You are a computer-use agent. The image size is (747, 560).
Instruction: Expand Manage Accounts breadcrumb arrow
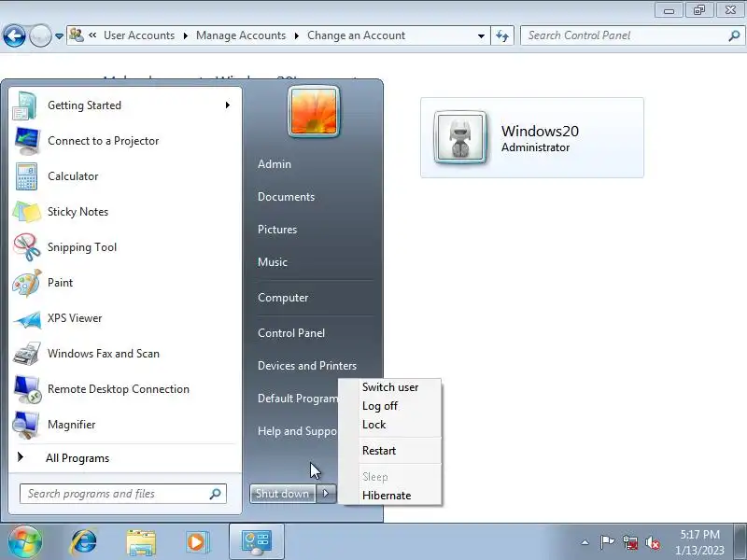click(x=296, y=35)
